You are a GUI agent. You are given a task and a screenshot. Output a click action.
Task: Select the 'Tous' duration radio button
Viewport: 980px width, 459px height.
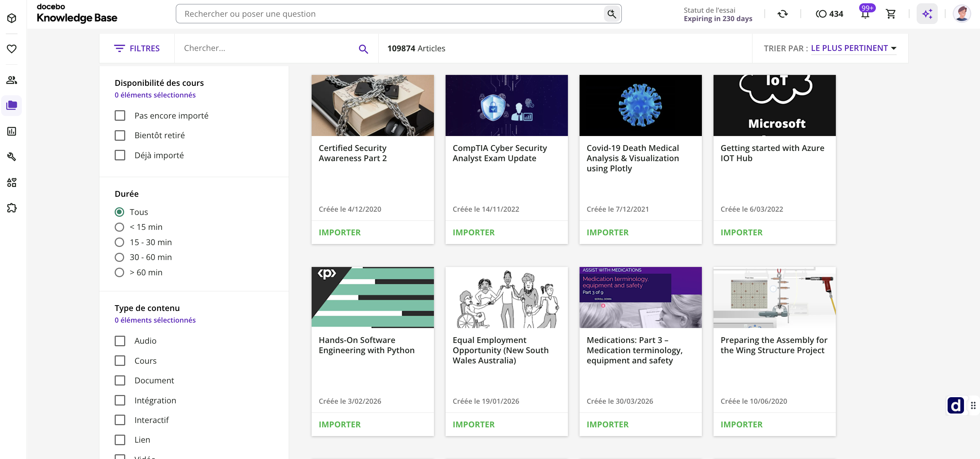click(x=119, y=212)
